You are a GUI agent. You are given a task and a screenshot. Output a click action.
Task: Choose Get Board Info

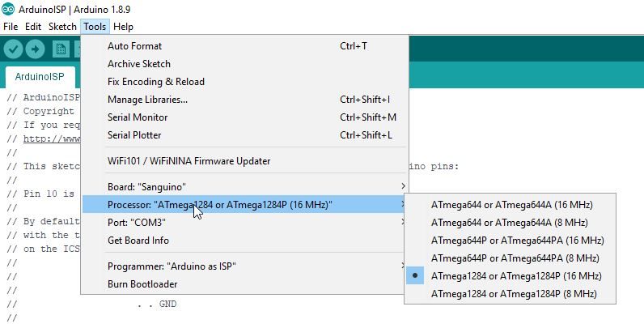click(x=138, y=241)
